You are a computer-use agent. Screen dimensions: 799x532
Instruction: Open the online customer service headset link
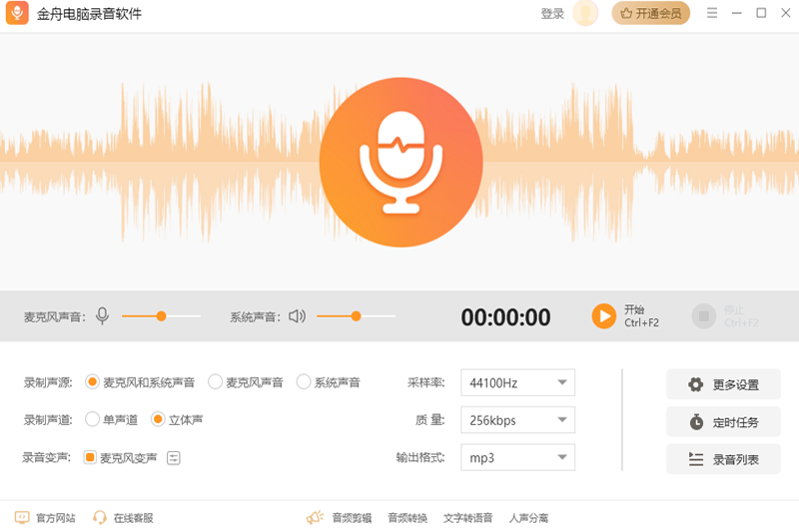(124, 518)
